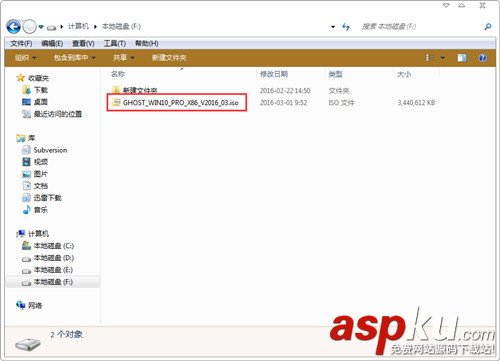Click the search magnifier icon
The image size is (500, 361).
tap(488, 26)
